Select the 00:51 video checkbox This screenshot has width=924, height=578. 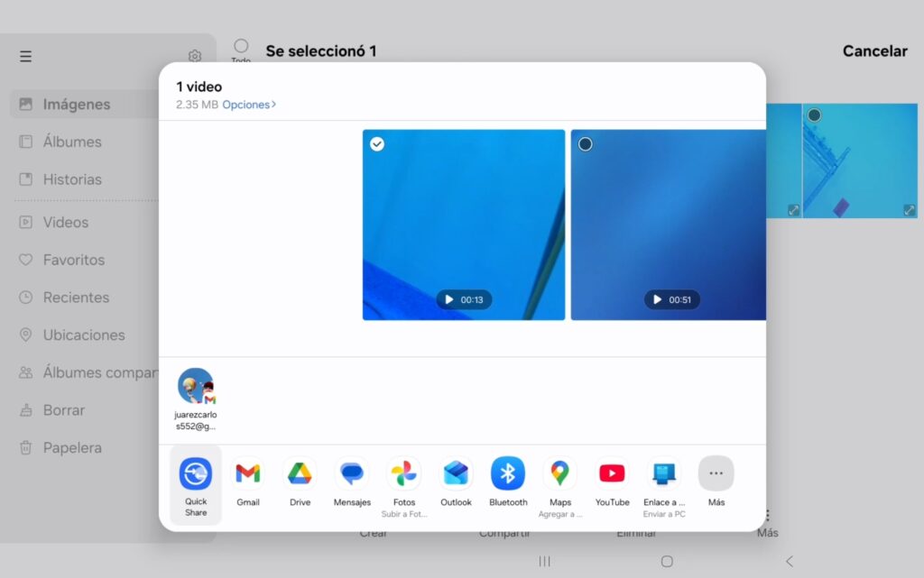point(586,144)
